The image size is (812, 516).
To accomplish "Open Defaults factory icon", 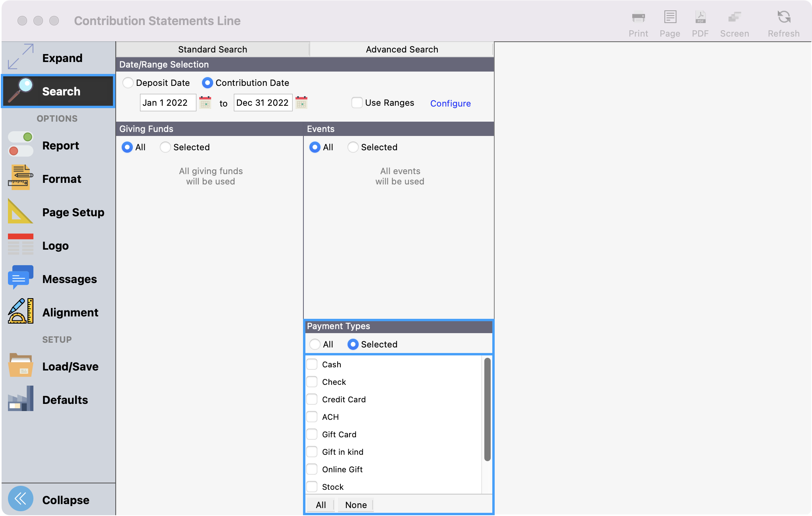I will (21, 399).
